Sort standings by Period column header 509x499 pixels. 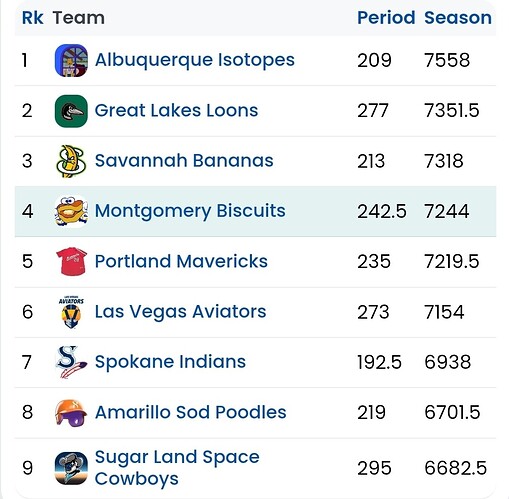point(386,18)
